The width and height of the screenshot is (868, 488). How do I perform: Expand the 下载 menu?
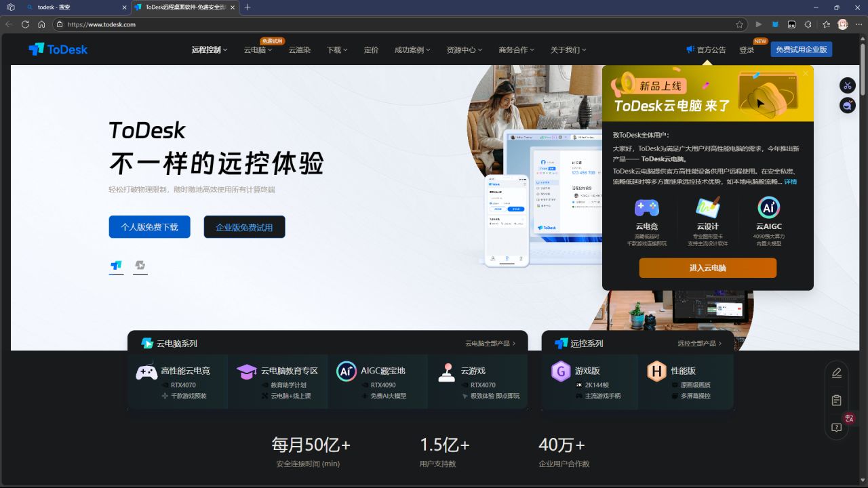pos(337,49)
